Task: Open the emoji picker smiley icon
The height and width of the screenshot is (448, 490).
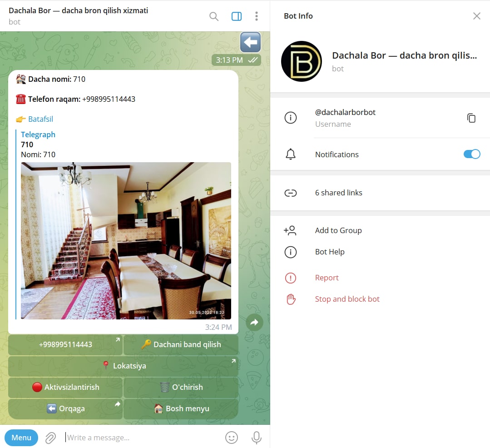Action: (x=232, y=438)
